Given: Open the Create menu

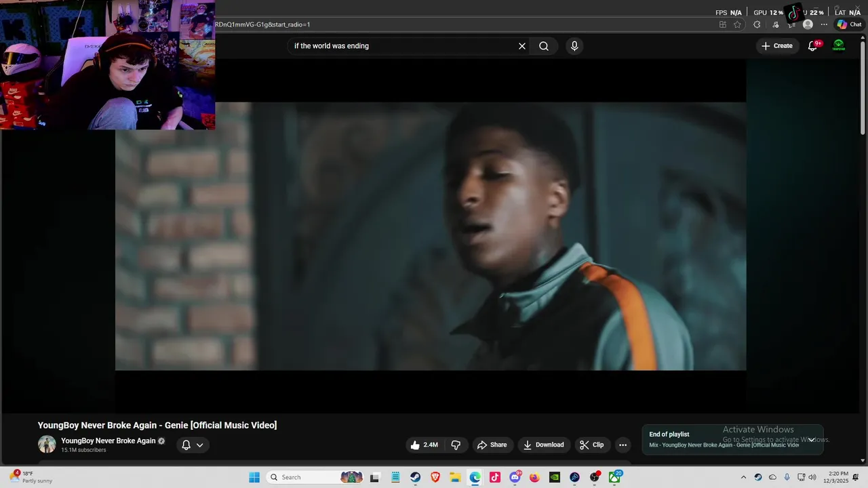Looking at the screenshot, I should coord(776,46).
